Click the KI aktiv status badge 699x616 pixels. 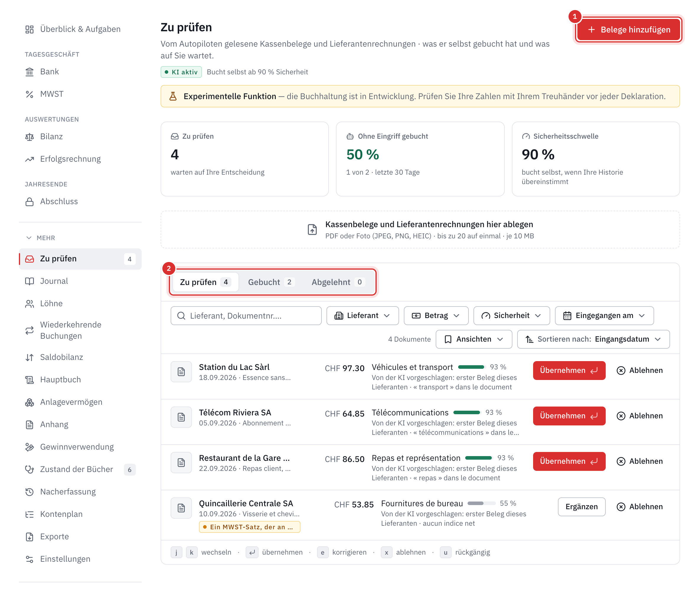[x=181, y=72]
